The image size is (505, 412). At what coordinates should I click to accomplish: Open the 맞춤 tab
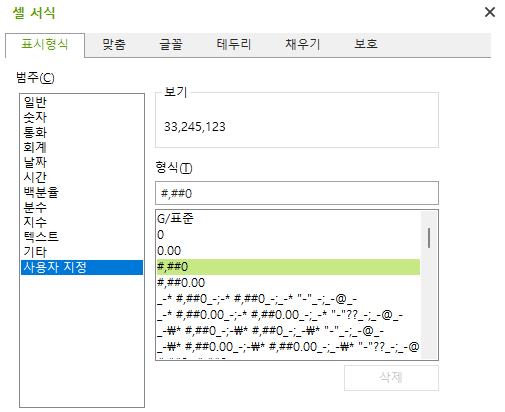click(114, 44)
